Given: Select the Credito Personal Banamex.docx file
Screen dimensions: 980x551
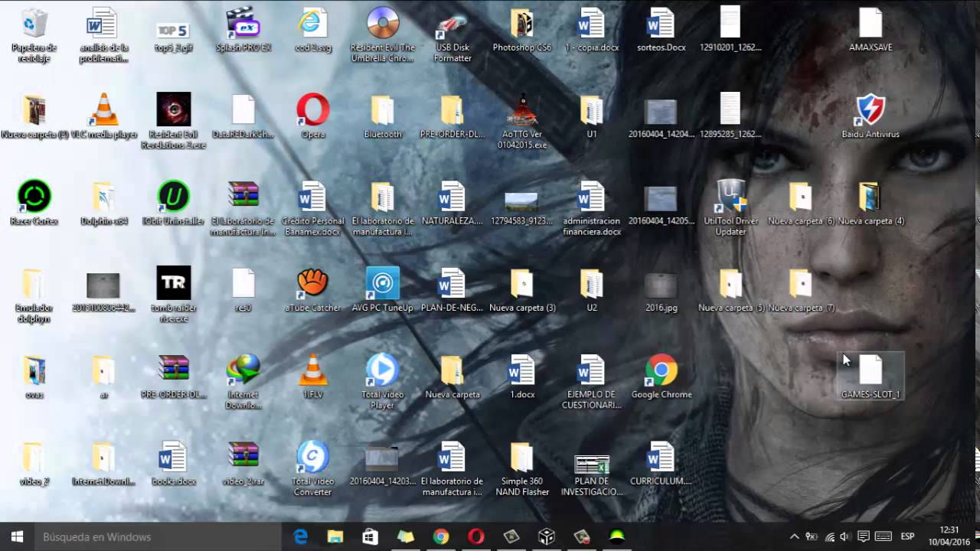Looking at the screenshot, I should point(313,208).
